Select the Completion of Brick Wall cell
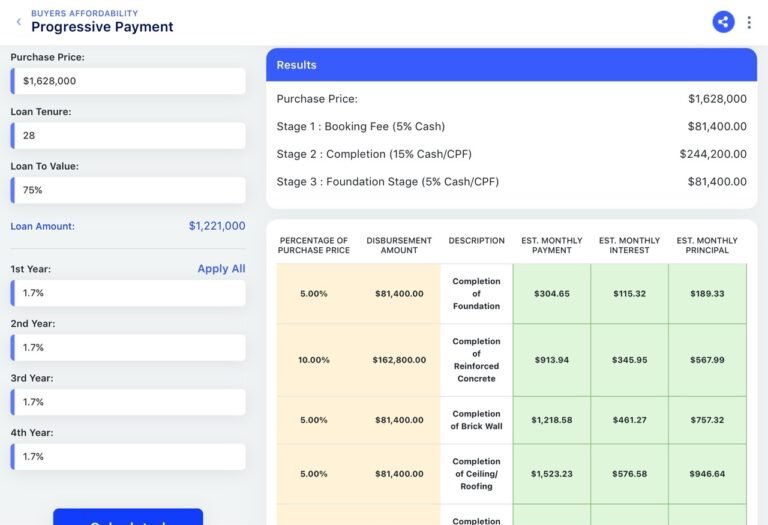Viewport: 768px width, 525px height. [476, 420]
